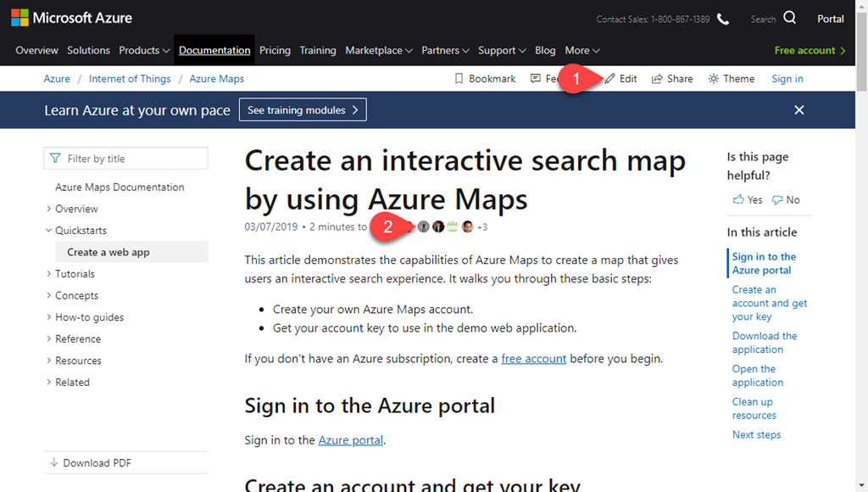Expand the How-to guides section
The width and height of the screenshot is (868, 492).
[x=48, y=317]
